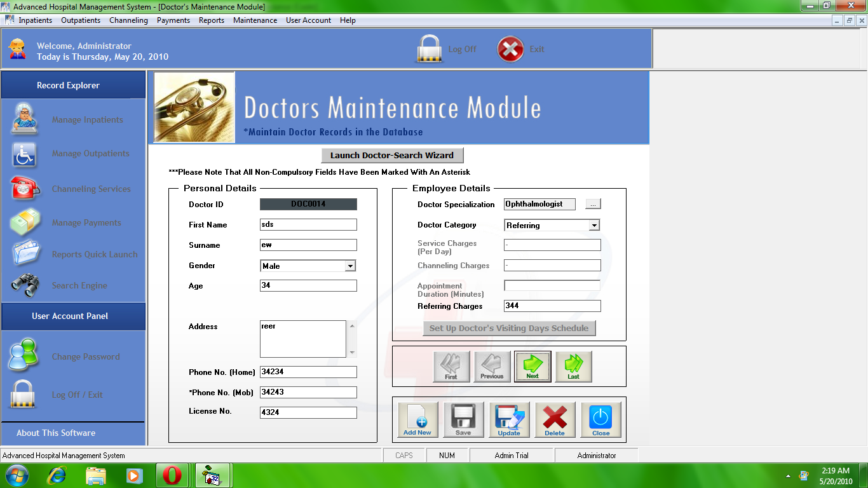The width and height of the screenshot is (868, 488).
Task: Click Record Explorer panel header
Action: coord(73,85)
